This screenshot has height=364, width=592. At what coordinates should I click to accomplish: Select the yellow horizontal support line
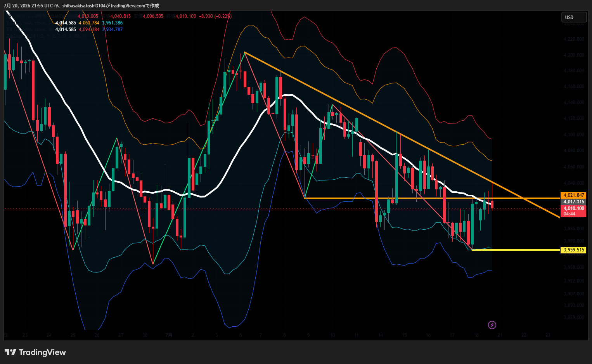(516, 250)
